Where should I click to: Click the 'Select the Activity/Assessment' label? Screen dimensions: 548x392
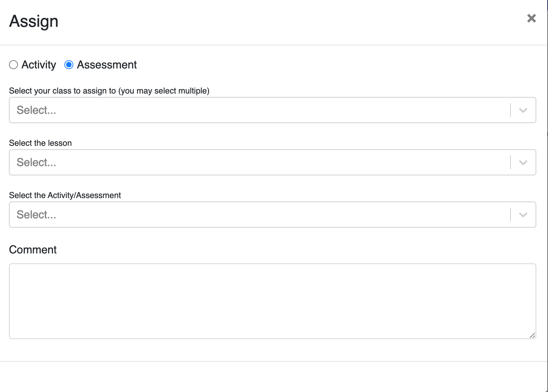point(65,195)
